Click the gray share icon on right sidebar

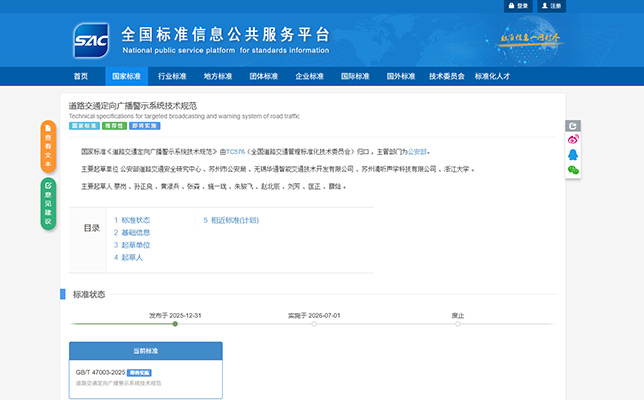[573, 126]
